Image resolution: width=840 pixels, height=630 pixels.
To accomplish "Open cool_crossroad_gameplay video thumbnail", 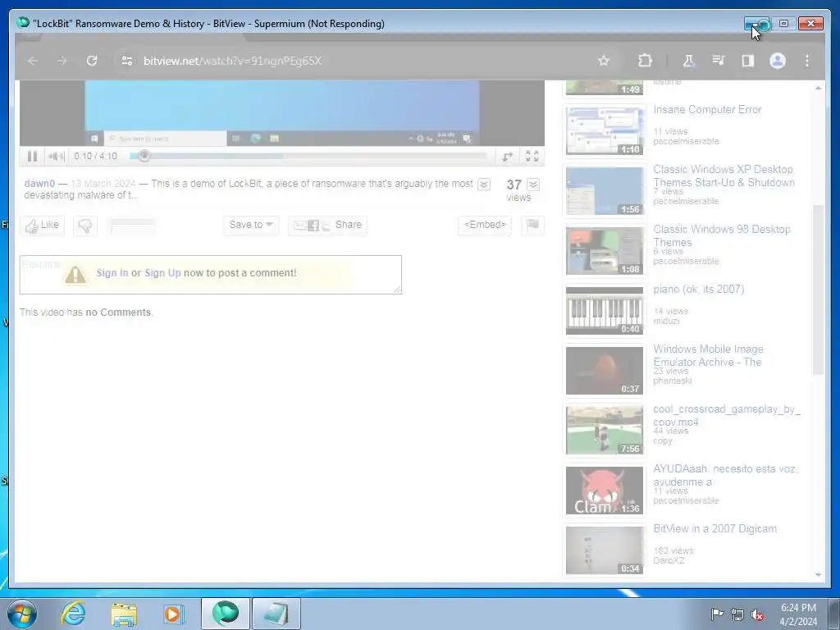I will click(605, 430).
